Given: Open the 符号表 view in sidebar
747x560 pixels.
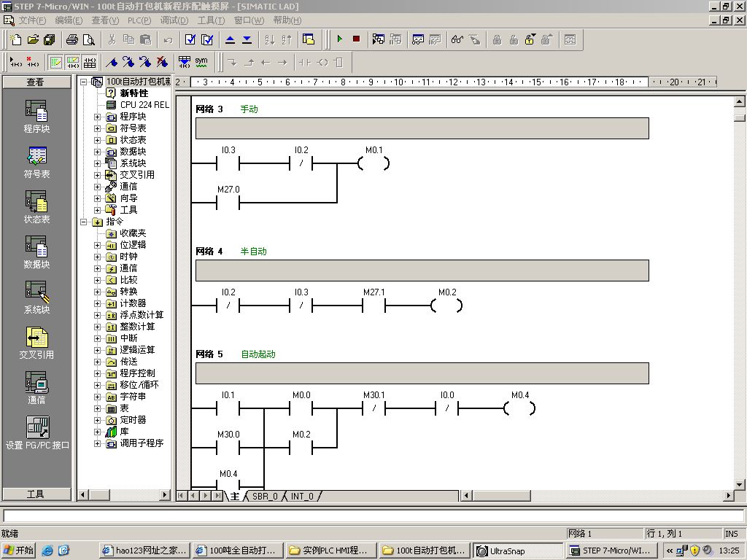Looking at the screenshot, I should pos(36,162).
